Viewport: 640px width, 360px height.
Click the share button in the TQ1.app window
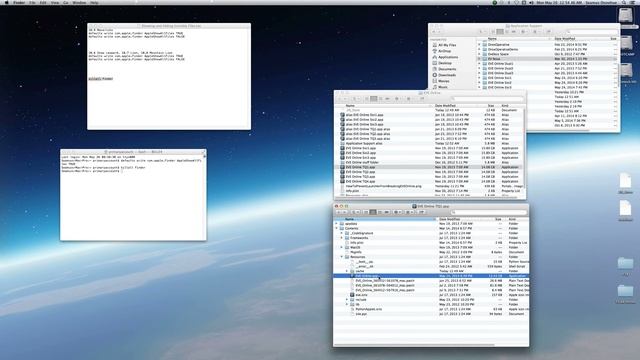pos(421,212)
